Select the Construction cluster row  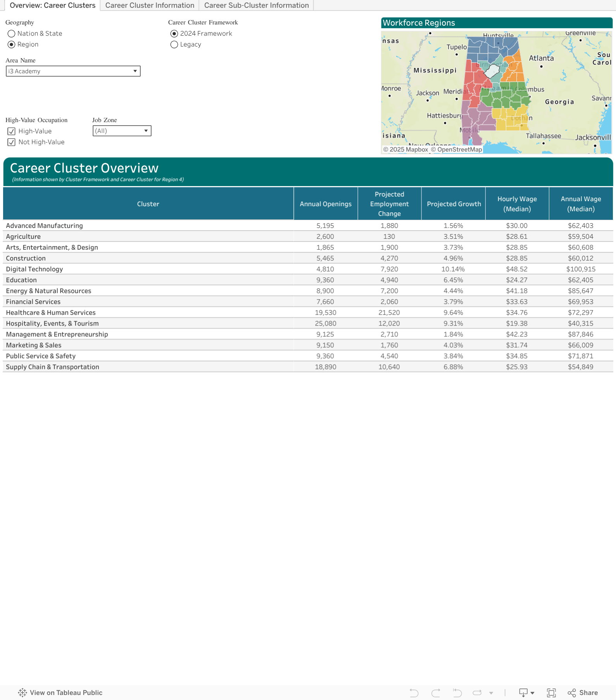pyautogui.click(x=308, y=258)
